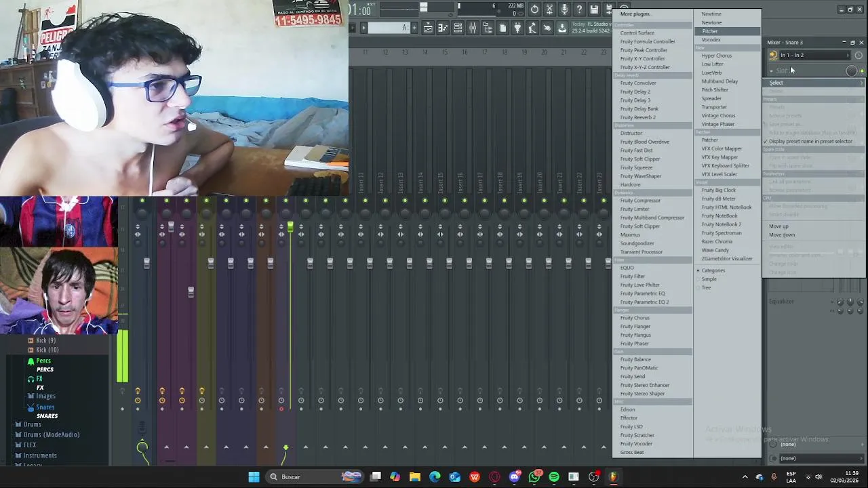Click the Kick (10) sample in browser
This screenshot has width=868, height=488.
[47, 350]
